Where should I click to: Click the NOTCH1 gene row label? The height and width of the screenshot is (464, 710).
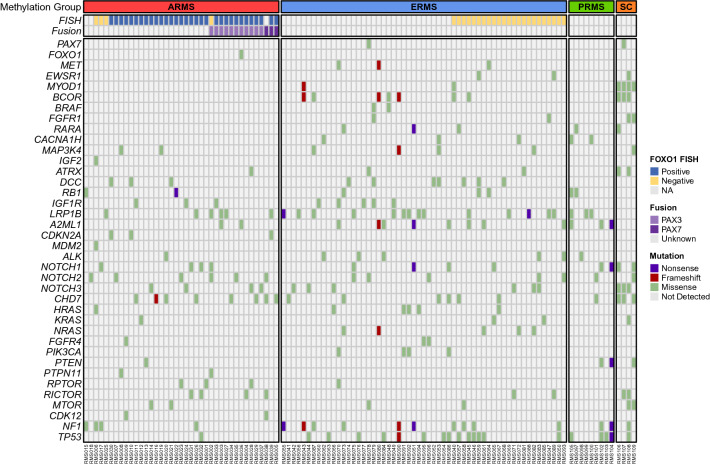(61, 267)
